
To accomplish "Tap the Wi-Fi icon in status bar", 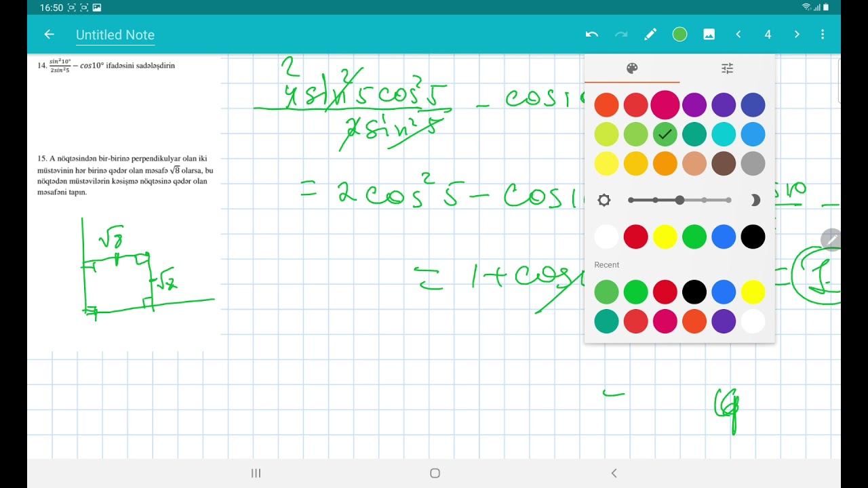I will [806, 7].
